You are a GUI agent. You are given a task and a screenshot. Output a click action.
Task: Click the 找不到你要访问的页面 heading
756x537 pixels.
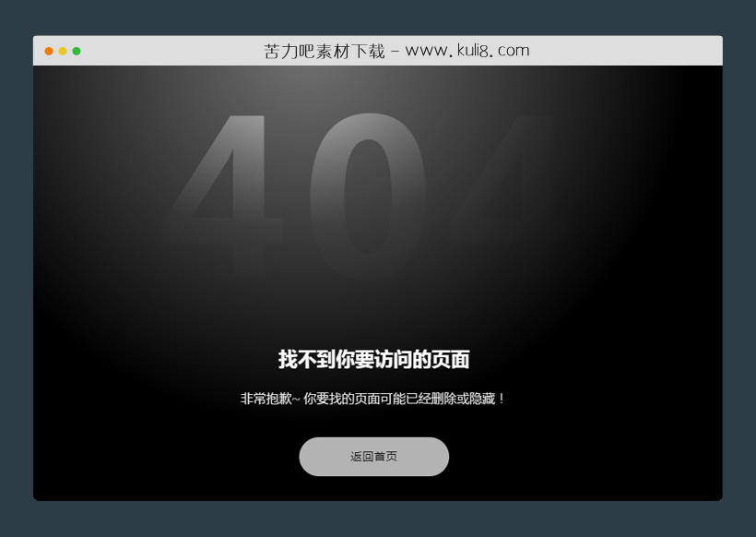375,360
